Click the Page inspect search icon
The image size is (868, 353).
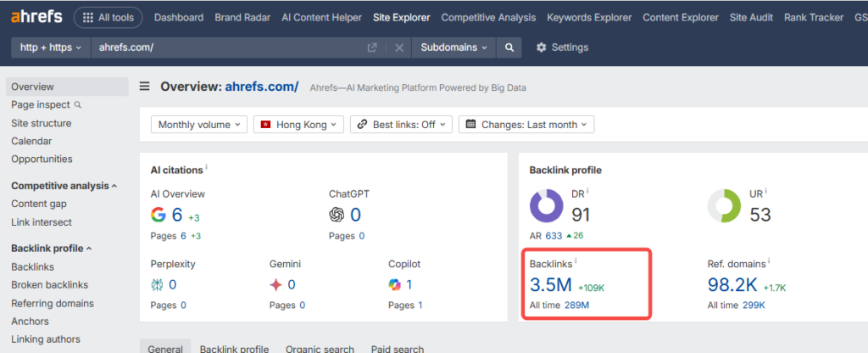(78, 105)
